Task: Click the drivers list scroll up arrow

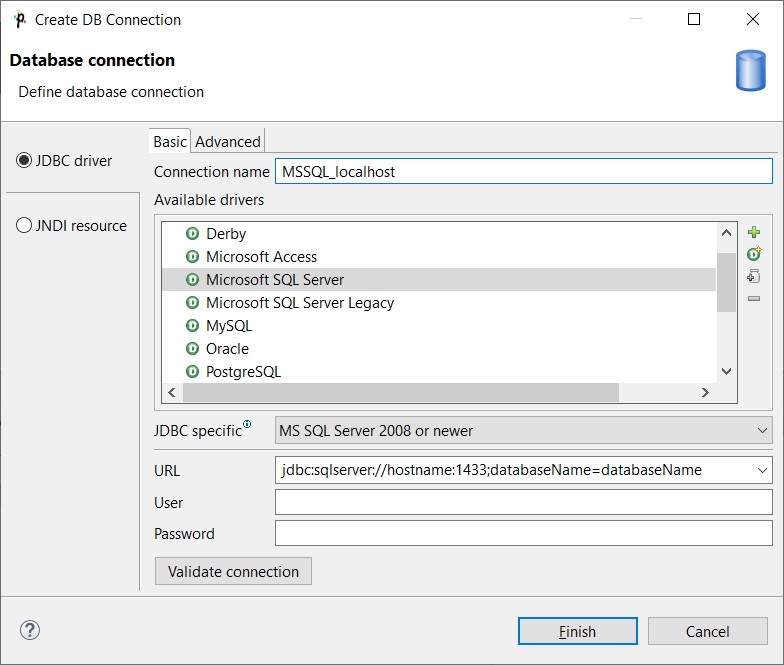Action: point(726,232)
